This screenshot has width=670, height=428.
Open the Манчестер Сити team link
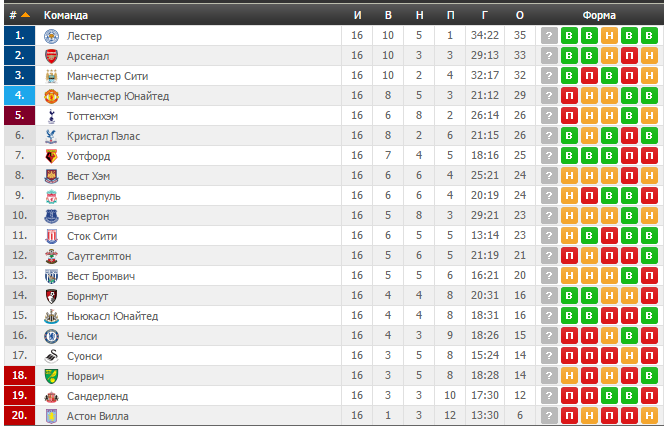point(109,76)
